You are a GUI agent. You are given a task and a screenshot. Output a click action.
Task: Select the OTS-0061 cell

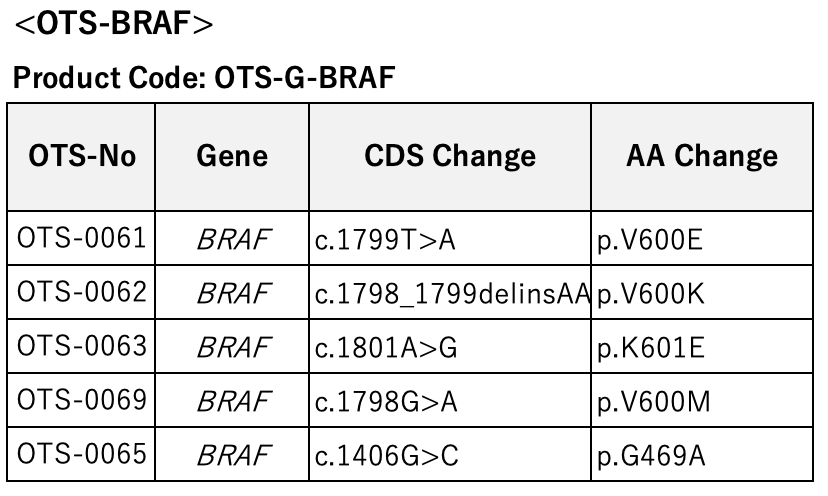(81, 238)
